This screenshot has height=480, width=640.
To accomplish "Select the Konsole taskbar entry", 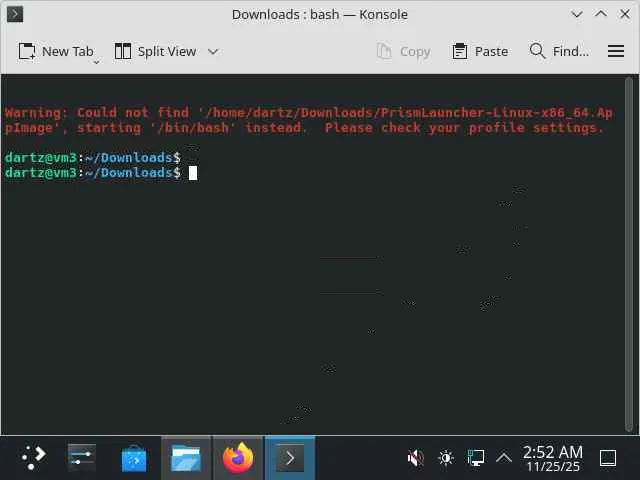I will pyautogui.click(x=290, y=458).
